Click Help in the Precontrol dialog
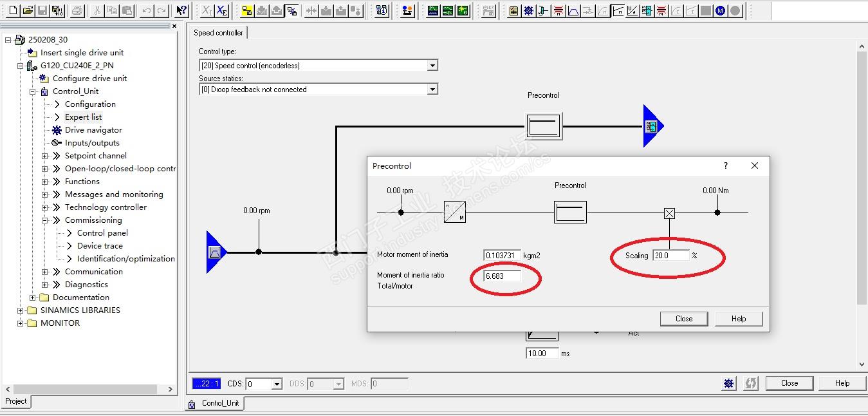Screen dimensions: 868x416 (x=739, y=319)
